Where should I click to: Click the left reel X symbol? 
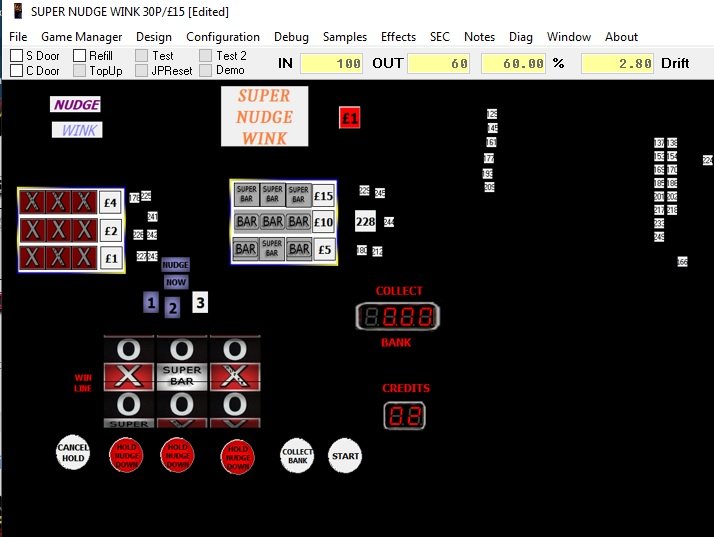click(x=129, y=376)
